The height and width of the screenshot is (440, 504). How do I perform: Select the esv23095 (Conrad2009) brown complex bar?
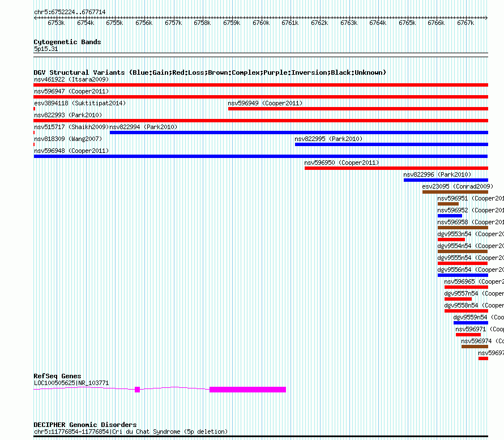coord(455,192)
